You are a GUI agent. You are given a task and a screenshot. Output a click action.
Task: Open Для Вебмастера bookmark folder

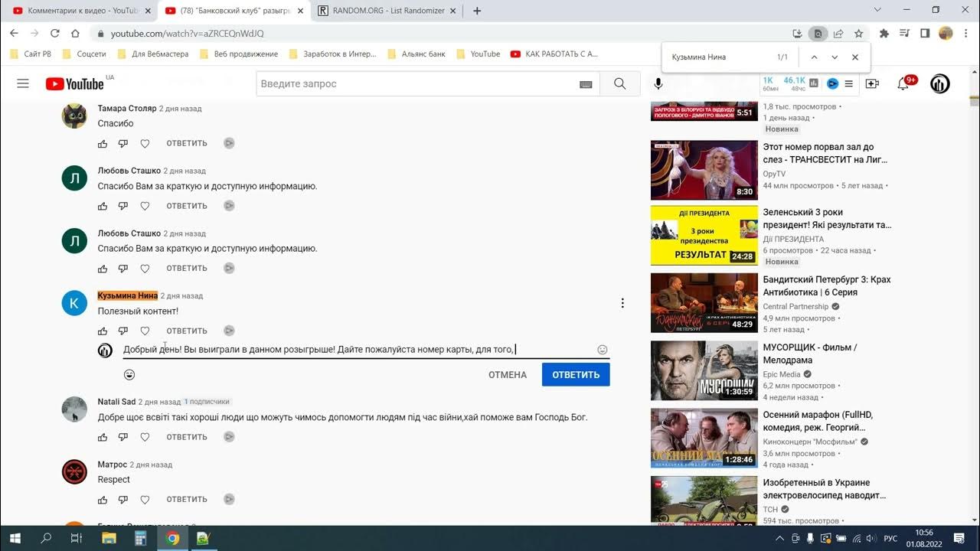[x=153, y=54]
